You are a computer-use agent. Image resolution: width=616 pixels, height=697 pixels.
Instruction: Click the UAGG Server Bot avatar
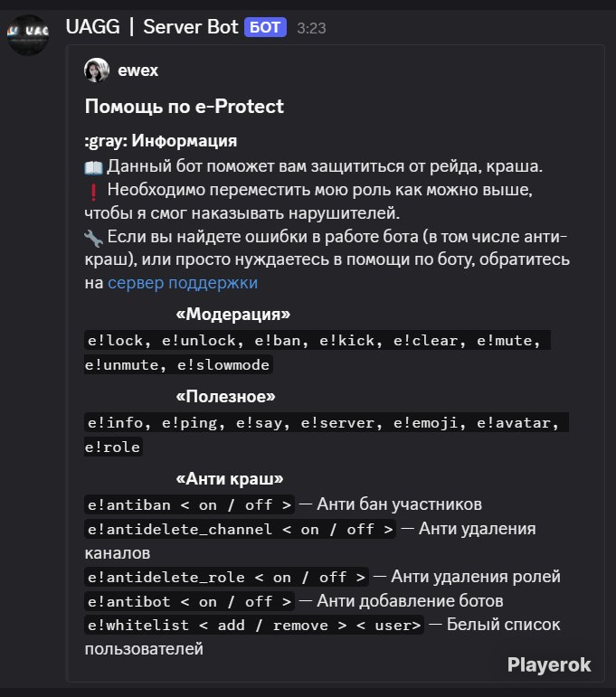tap(27, 34)
